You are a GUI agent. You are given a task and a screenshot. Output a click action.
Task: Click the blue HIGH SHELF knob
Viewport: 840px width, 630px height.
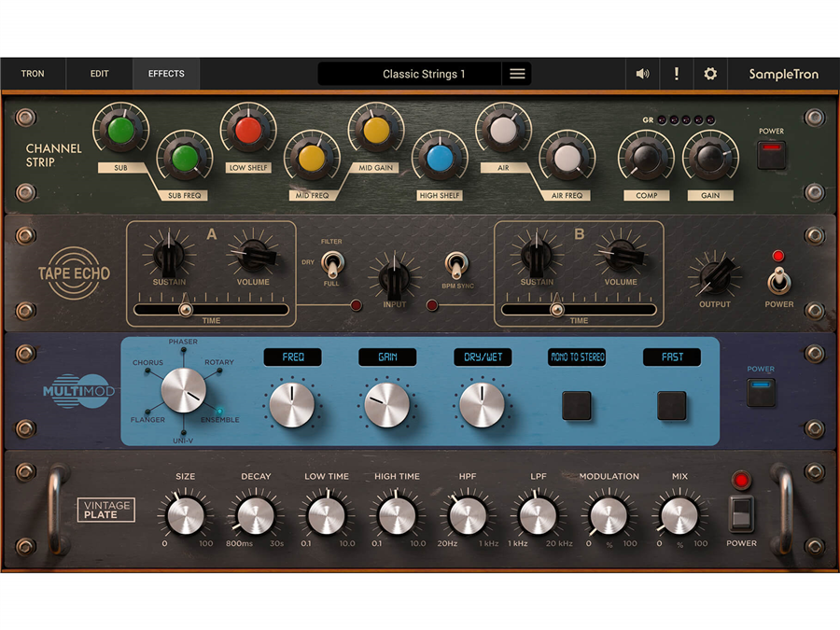tap(440, 158)
